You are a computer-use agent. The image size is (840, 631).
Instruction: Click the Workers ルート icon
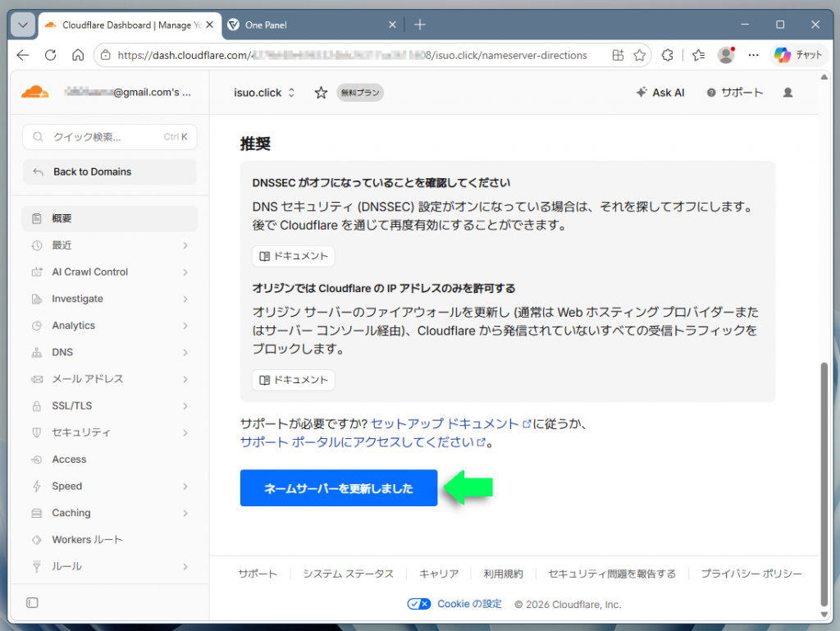tap(36, 540)
